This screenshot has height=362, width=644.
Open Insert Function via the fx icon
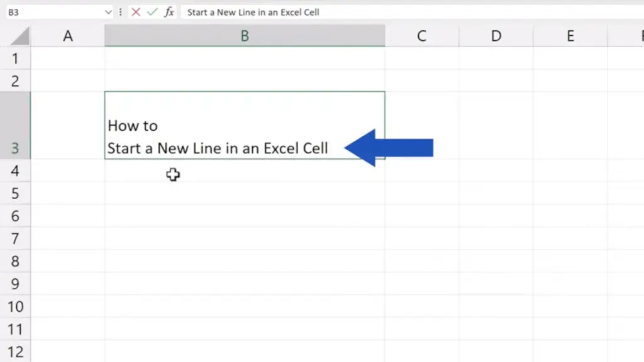(x=169, y=12)
